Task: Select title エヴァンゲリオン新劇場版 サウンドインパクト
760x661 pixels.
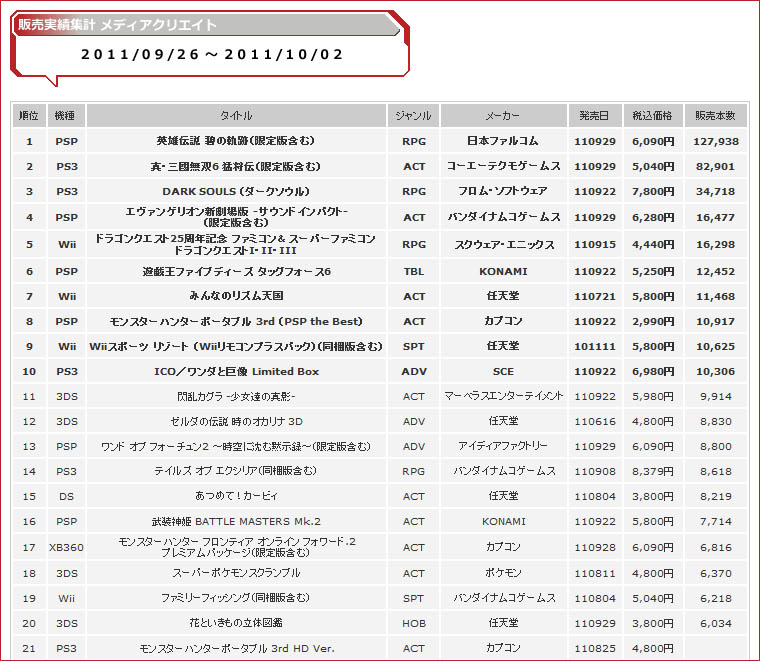Action: coord(237,217)
